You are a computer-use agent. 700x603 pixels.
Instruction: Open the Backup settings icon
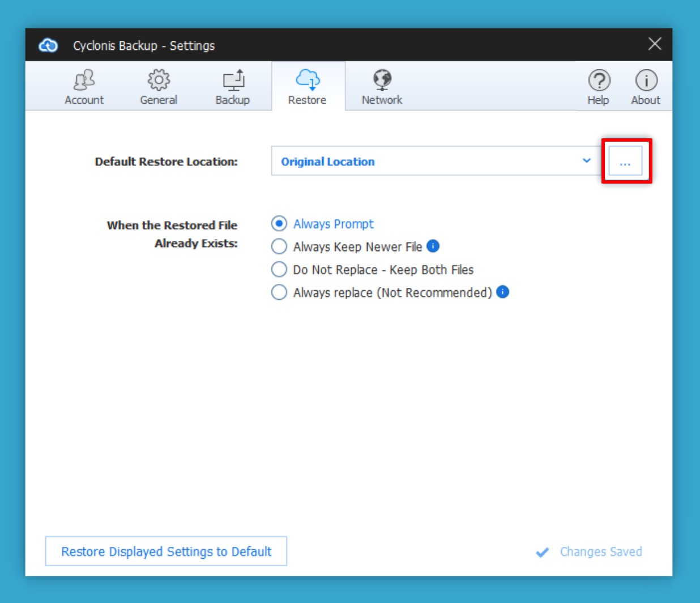(233, 80)
